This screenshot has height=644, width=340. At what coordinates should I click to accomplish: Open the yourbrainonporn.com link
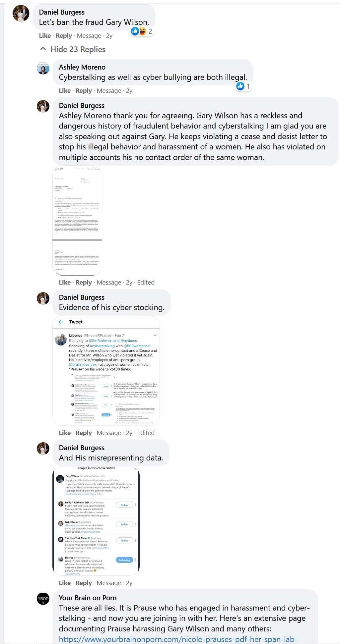coord(178,639)
